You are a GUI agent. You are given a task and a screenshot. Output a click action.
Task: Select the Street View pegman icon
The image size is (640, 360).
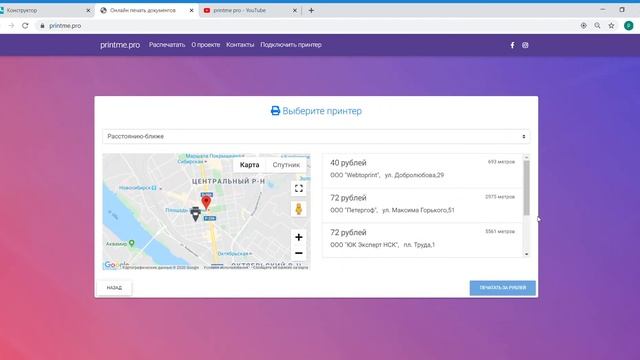coord(299,209)
